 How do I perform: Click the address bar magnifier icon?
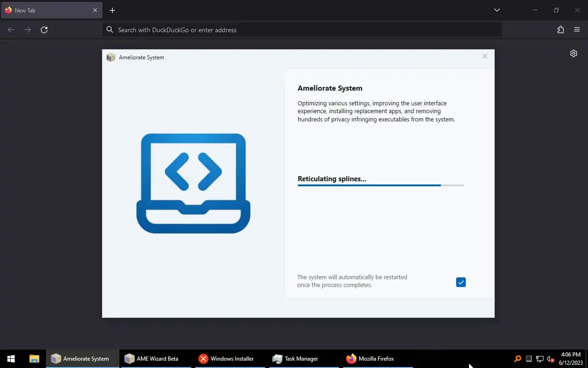(109, 29)
